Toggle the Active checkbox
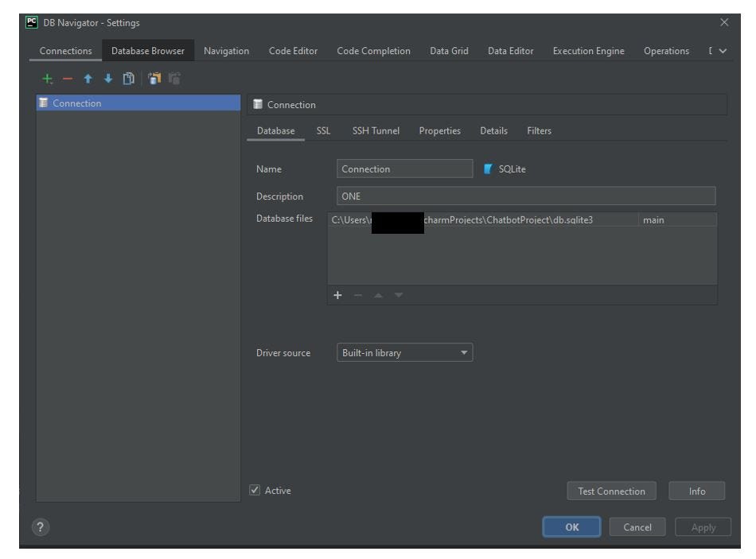 tap(255, 491)
